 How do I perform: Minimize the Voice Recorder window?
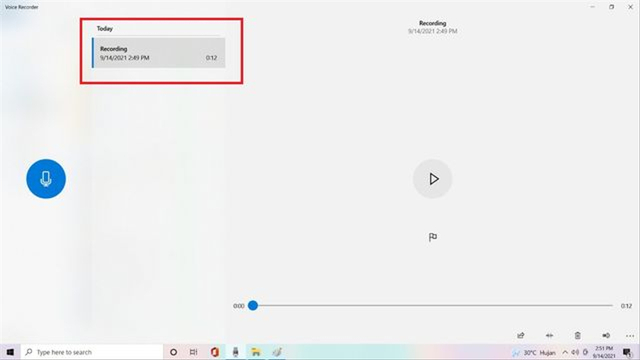click(592, 7)
